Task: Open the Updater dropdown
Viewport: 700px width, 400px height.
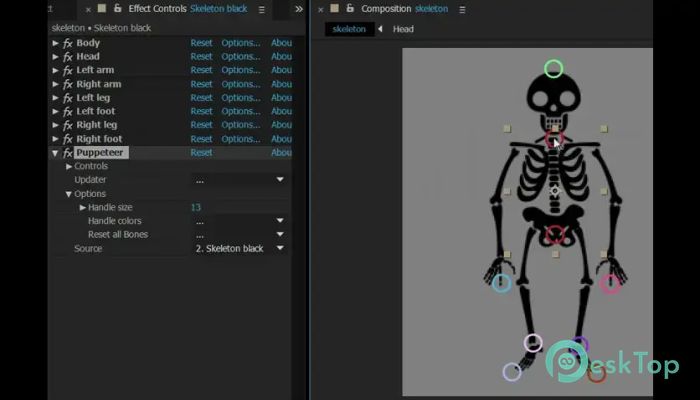Action: coord(239,180)
